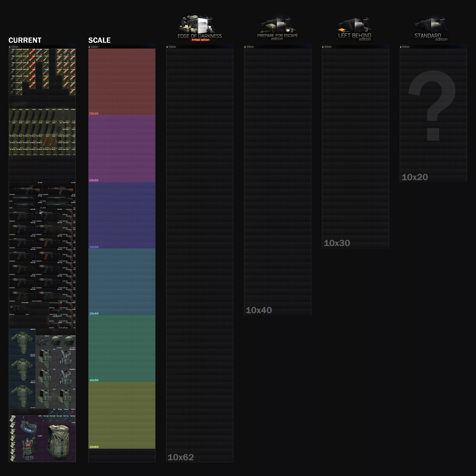
Task: Click the blue Customs key
Action: (66, 412)
